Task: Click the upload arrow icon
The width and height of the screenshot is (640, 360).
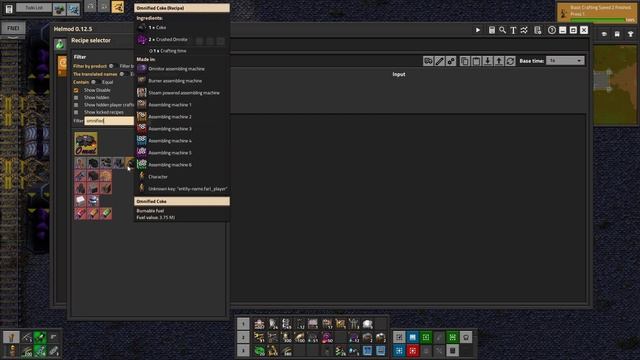Action: pos(499,61)
